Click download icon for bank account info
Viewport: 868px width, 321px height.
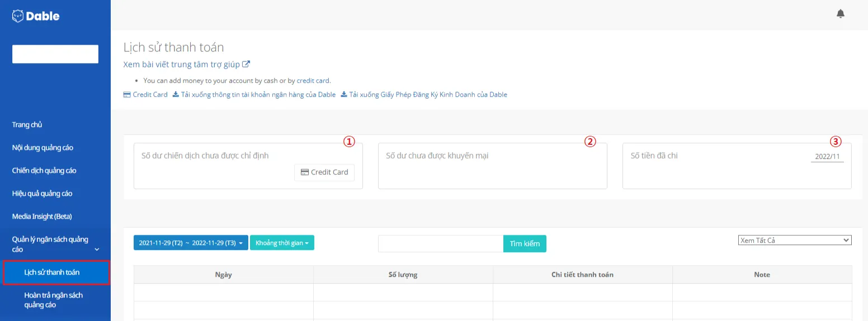(x=176, y=95)
